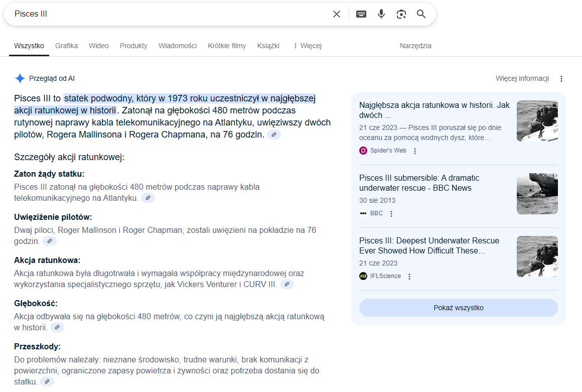This screenshot has width=582, height=392.
Task: Switch to the Grafika tab
Action: (x=66, y=46)
